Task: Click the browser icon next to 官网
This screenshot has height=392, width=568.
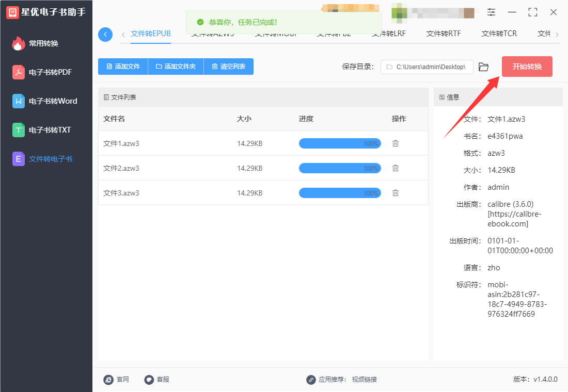Action: (108, 379)
